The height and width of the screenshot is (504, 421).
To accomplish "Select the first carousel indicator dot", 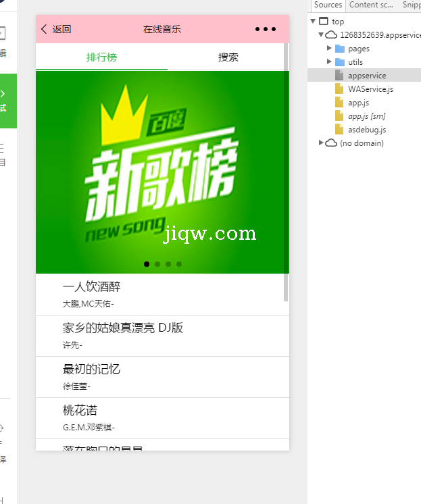I will tap(147, 264).
